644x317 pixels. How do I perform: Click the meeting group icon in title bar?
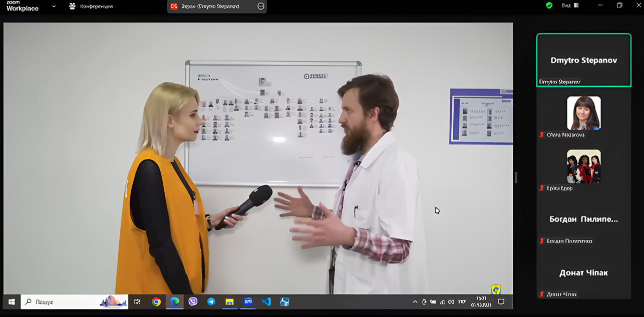pos(72,6)
